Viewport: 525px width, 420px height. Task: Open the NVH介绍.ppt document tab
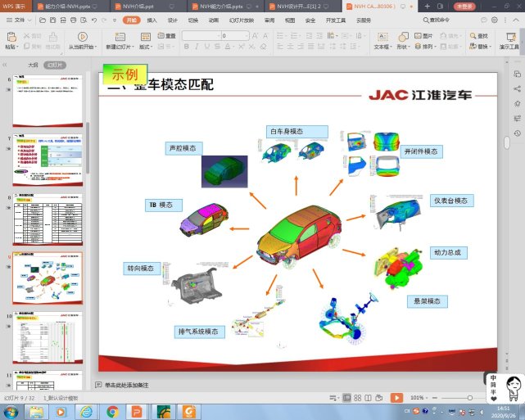(149, 6)
